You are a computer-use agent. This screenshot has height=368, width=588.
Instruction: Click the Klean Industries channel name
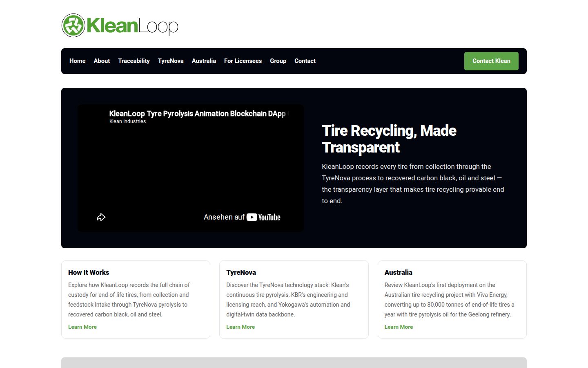(127, 121)
